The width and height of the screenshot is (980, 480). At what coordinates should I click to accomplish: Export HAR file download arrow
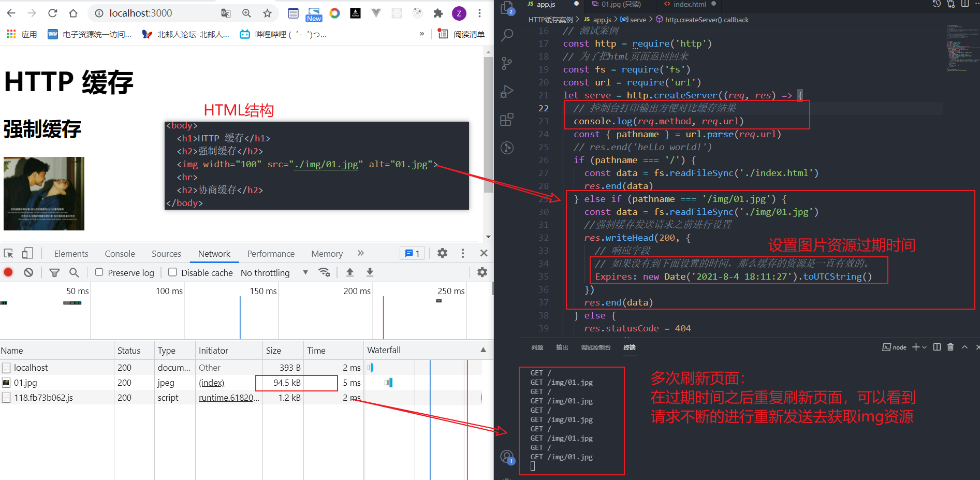(x=370, y=272)
